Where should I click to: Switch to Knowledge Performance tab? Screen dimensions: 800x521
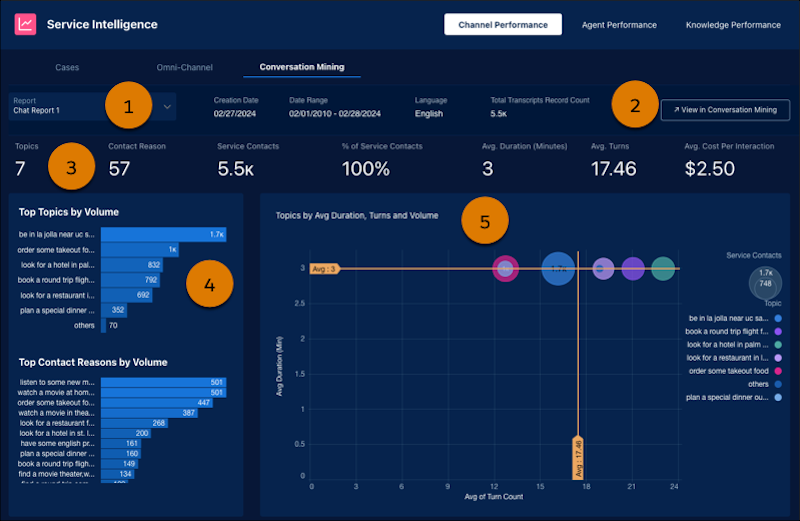(x=733, y=25)
